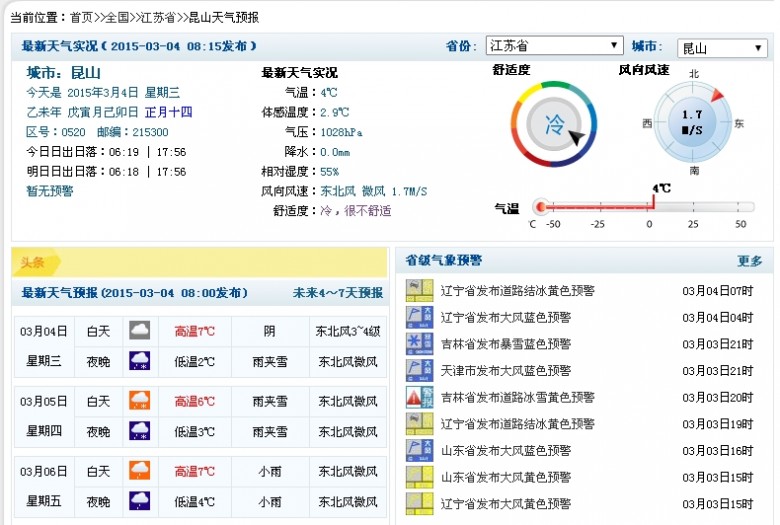Click the rain icon for 03月06日 night
The image size is (780, 525).
click(140, 501)
